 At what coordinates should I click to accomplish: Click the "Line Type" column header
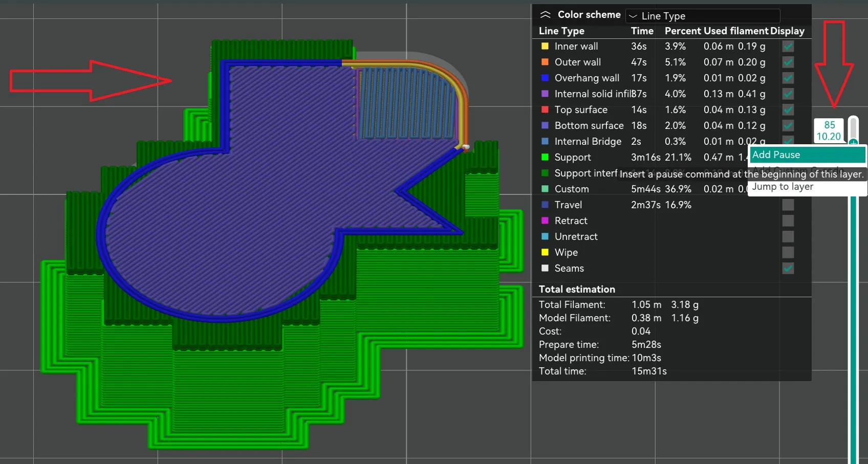click(561, 31)
